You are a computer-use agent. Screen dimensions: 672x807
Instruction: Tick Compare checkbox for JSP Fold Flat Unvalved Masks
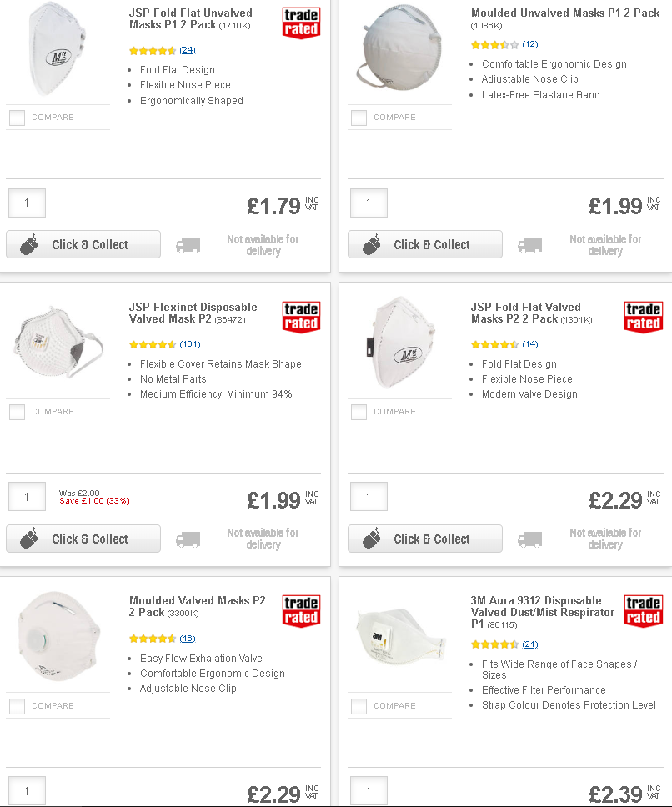[x=17, y=118]
